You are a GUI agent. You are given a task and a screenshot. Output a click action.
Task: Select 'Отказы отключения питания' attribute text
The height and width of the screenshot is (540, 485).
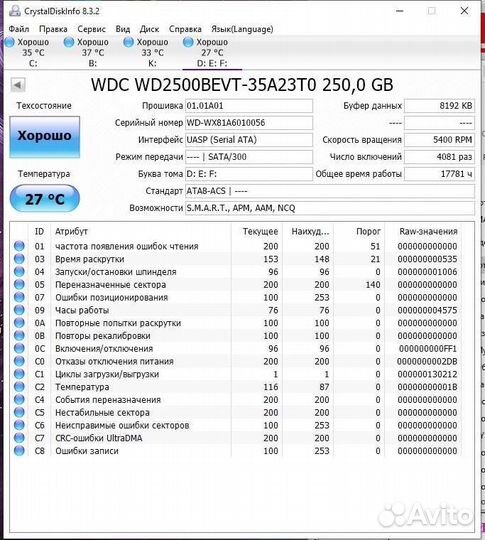point(114,361)
